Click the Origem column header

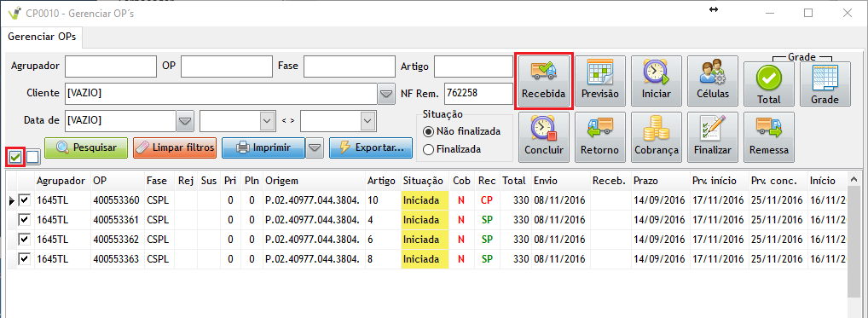pos(314,181)
